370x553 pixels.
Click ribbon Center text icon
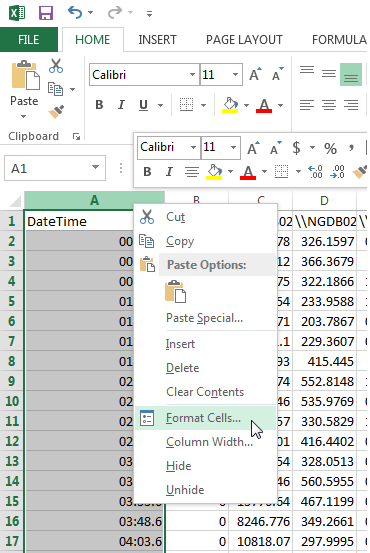click(329, 105)
